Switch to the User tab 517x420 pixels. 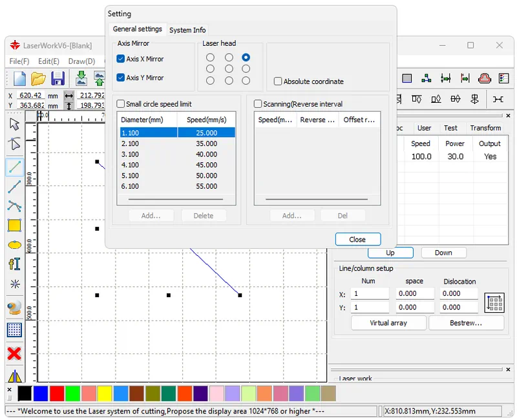[424, 128]
